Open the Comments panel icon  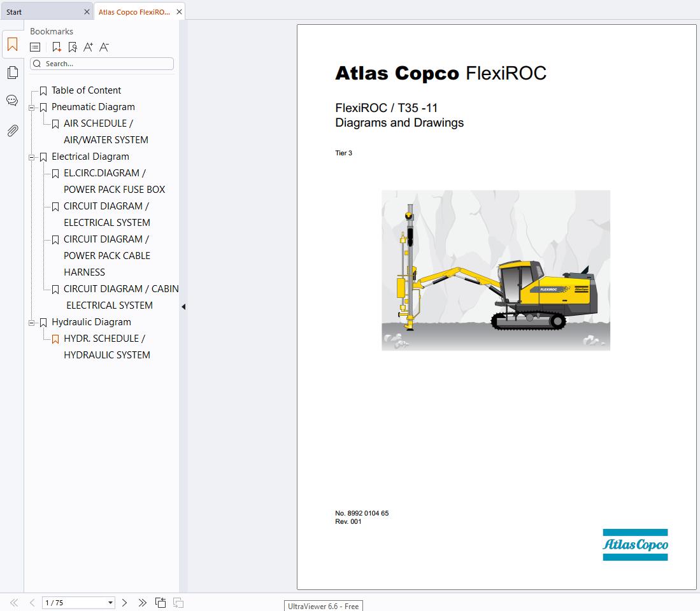[12, 101]
